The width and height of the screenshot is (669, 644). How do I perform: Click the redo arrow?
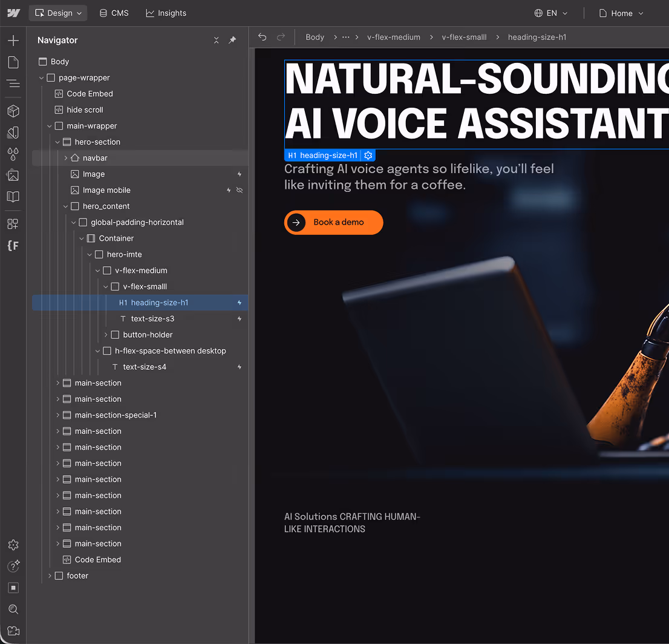tap(281, 37)
